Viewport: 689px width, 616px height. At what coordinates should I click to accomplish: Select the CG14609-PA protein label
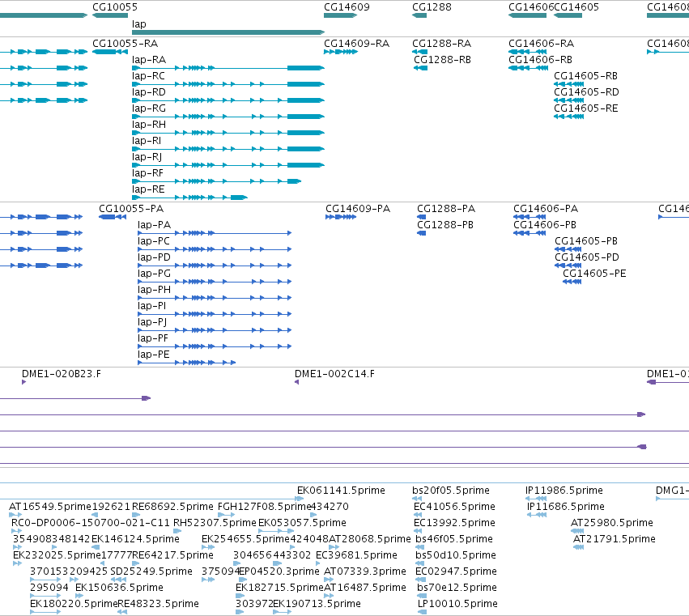pyautogui.click(x=358, y=209)
